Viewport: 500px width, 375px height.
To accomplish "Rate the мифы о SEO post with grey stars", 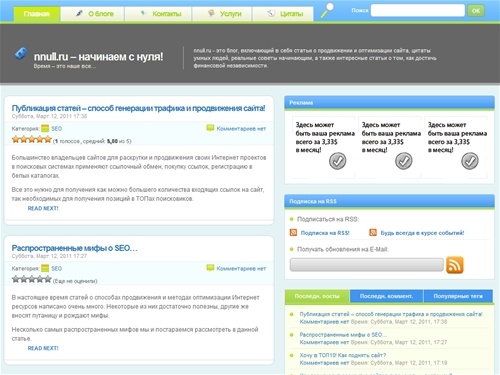I will tap(32, 279).
